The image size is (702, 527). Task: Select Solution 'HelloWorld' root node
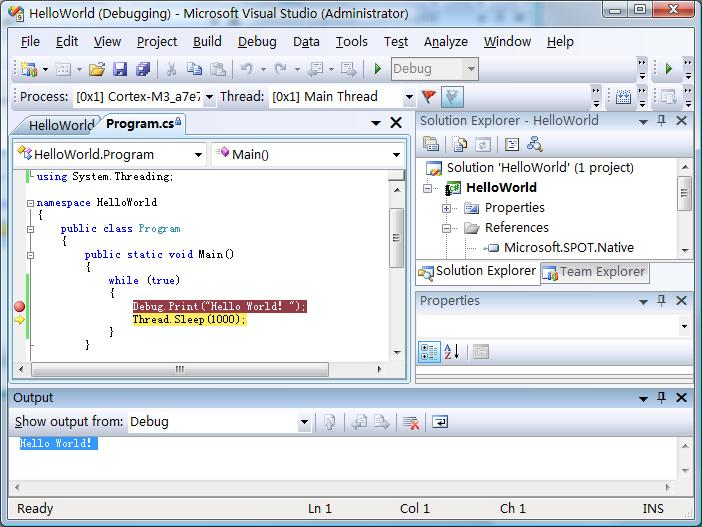(540, 168)
